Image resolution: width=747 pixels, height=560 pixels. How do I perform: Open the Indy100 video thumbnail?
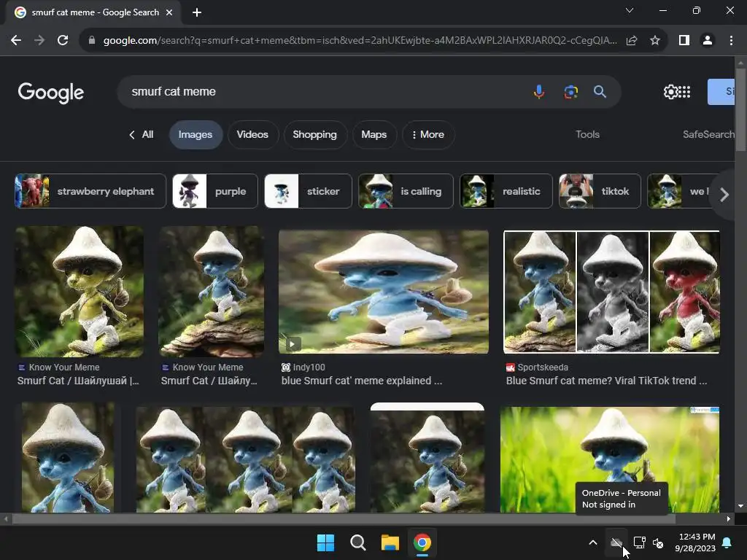(384, 292)
